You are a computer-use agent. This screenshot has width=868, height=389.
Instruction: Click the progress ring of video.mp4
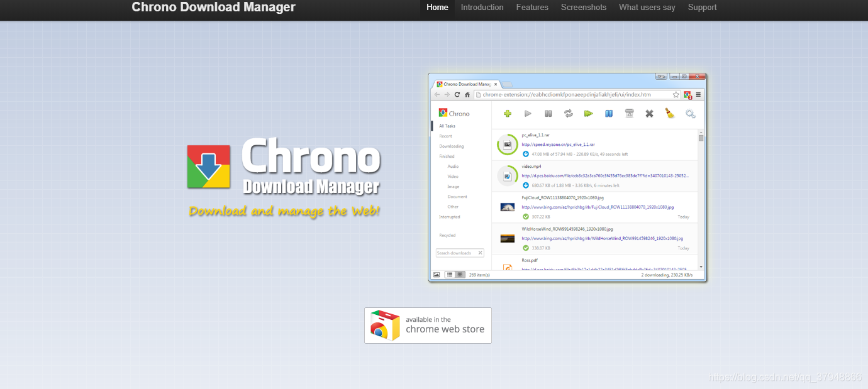coord(508,176)
